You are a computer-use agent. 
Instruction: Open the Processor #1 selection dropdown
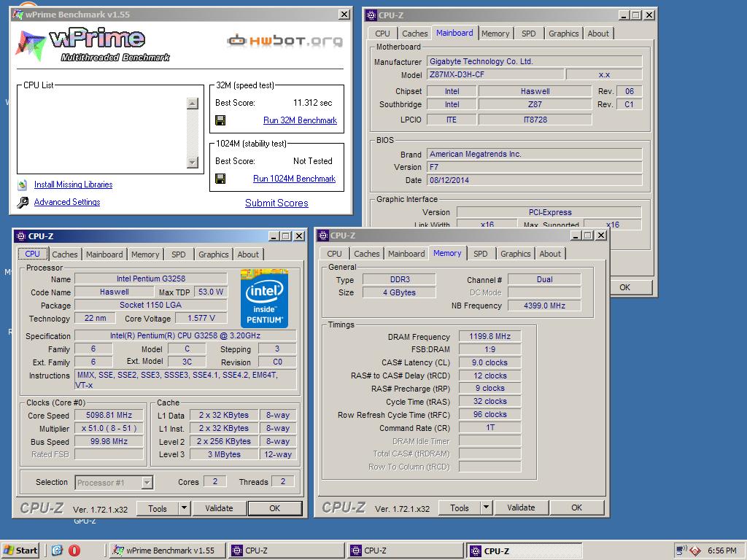(147, 483)
